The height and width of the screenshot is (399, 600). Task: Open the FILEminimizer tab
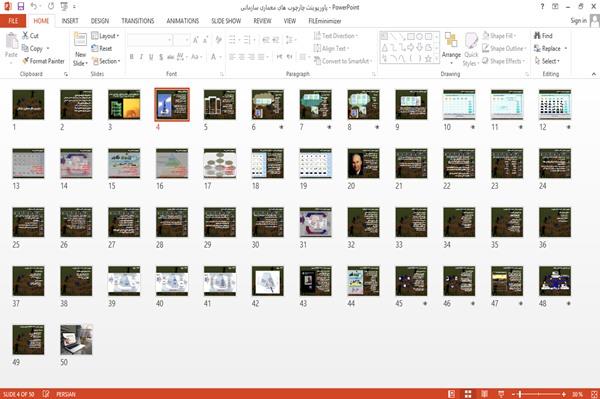coord(324,21)
